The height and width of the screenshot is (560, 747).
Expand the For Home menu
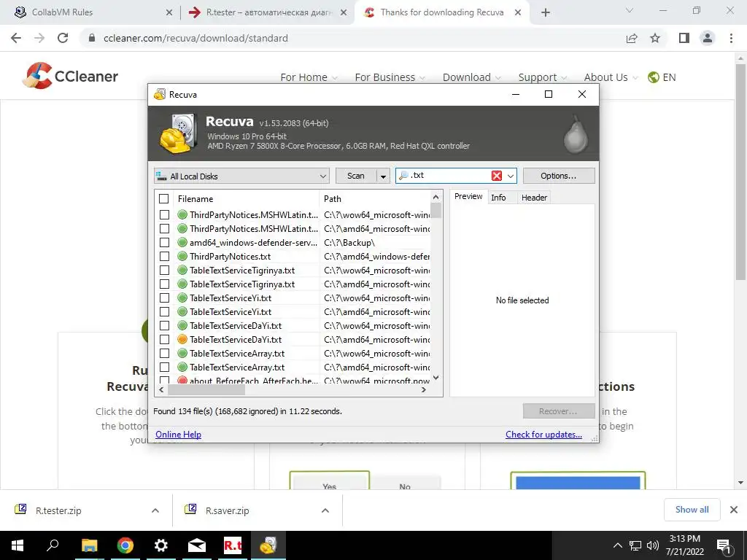pyautogui.click(x=309, y=77)
